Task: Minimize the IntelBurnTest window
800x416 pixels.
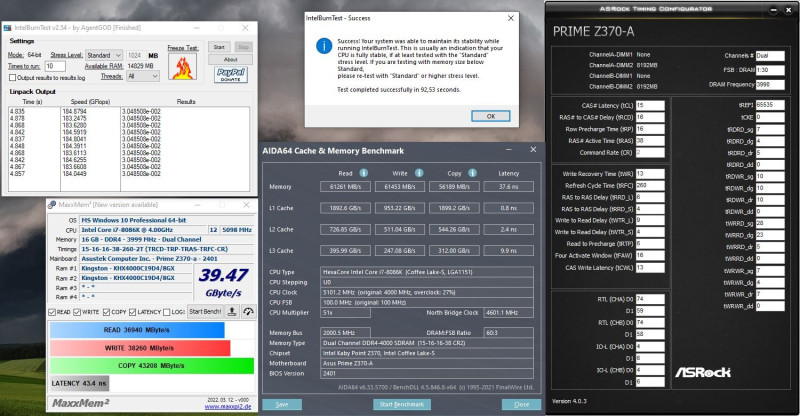Action: 199,28
